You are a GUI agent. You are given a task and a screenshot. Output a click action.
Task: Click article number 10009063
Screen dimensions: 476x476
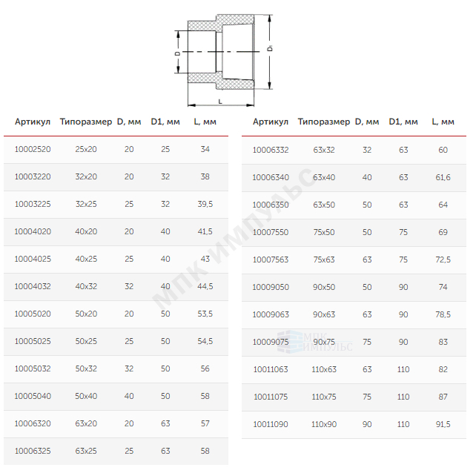pos(271,314)
